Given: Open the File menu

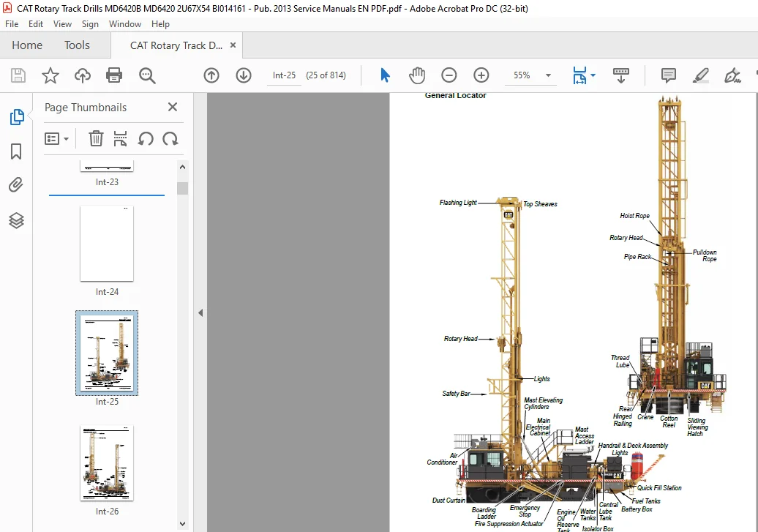Looking at the screenshot, I should [x=12, y=24].
